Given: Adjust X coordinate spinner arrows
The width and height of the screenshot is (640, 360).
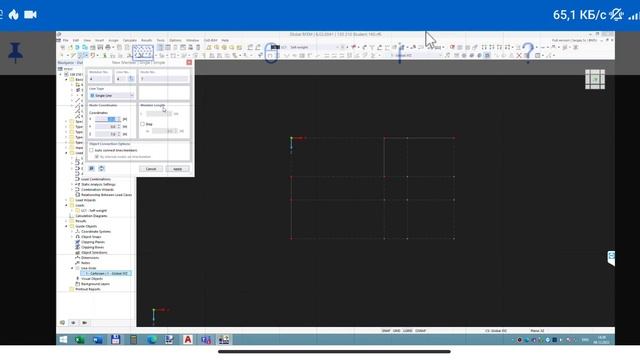Looking at the screenshot, I should (x=119, y=119).
